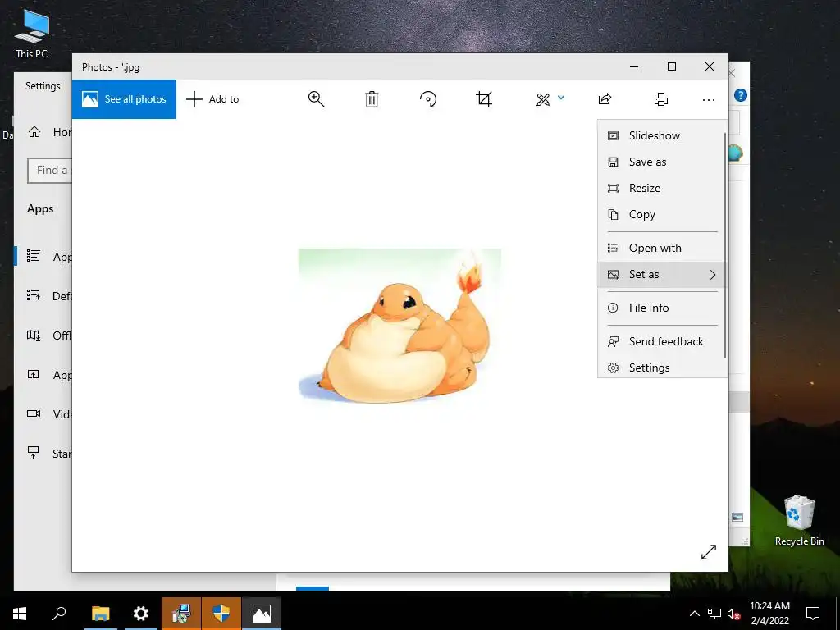Screen dimensions: 840x630
Task: Click the muted volume tray icon
Action: (x=733, y=614)
